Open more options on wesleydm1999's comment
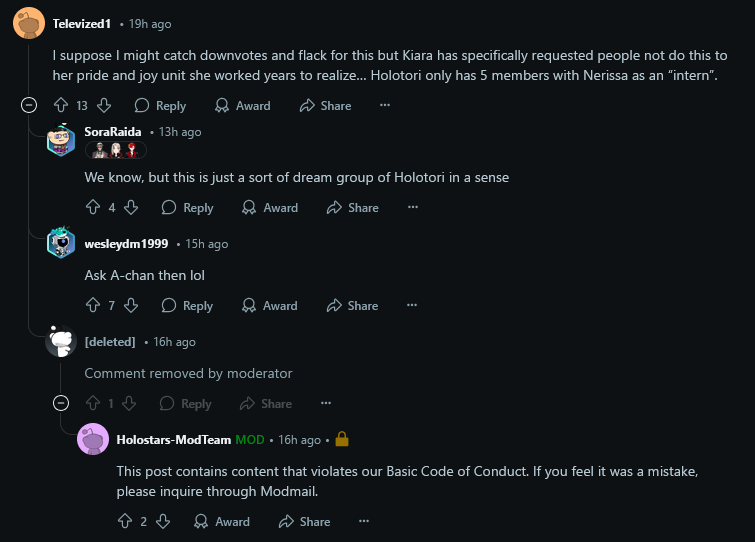 [x=412, y=305]
